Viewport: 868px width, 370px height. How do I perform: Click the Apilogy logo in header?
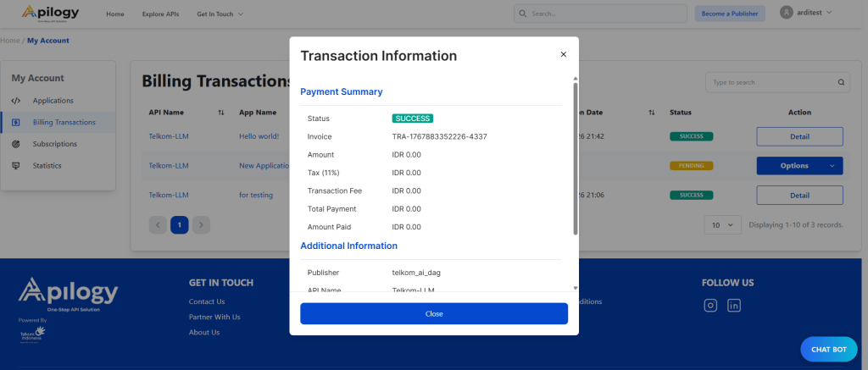pos(52,14)
